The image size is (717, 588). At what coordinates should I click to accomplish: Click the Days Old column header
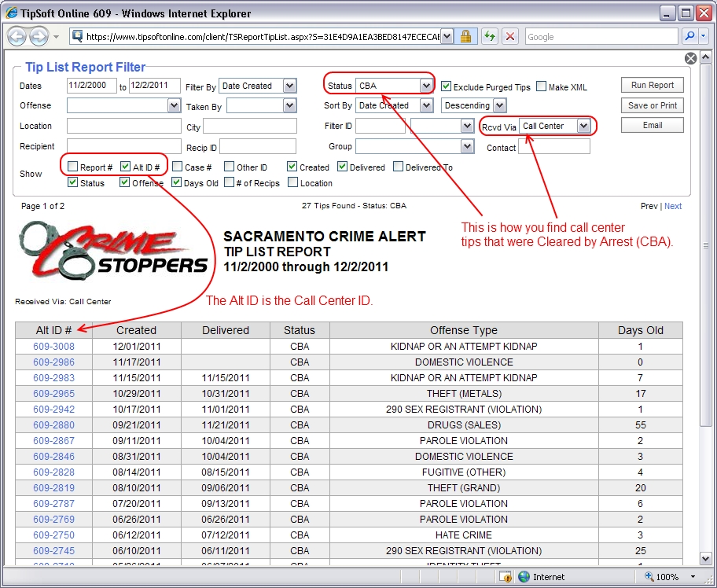(640, 330)
